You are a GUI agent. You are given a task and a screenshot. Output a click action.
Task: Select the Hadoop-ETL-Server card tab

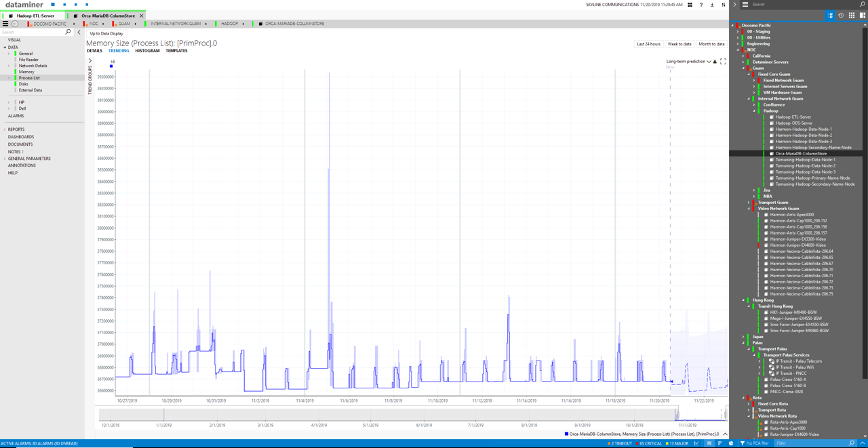click(34, 16)
